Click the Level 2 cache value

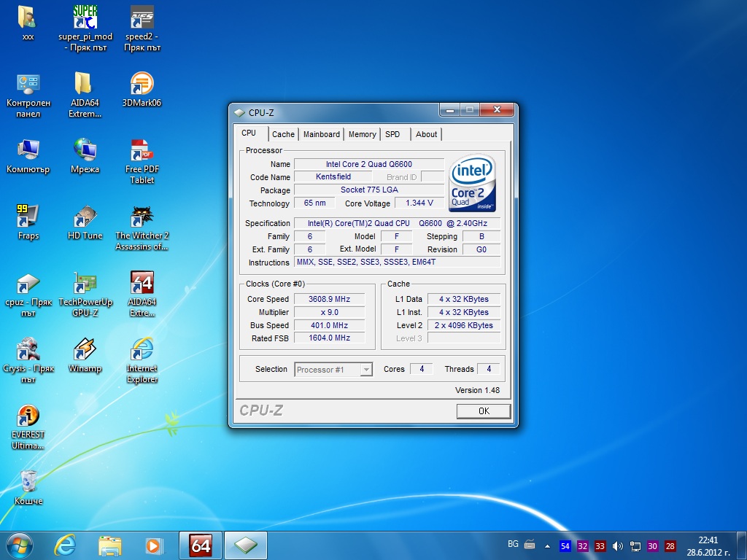click(x=464, y=325)
